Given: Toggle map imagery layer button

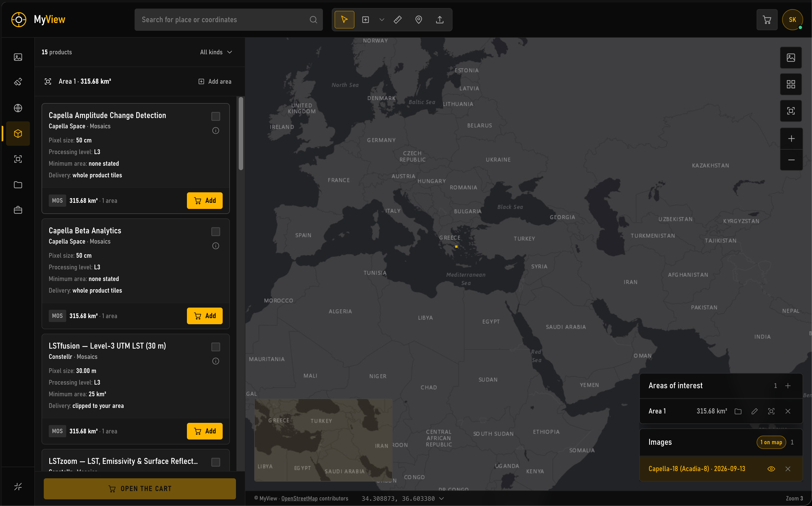Looking at the screenshot, I should click(791, 58).
